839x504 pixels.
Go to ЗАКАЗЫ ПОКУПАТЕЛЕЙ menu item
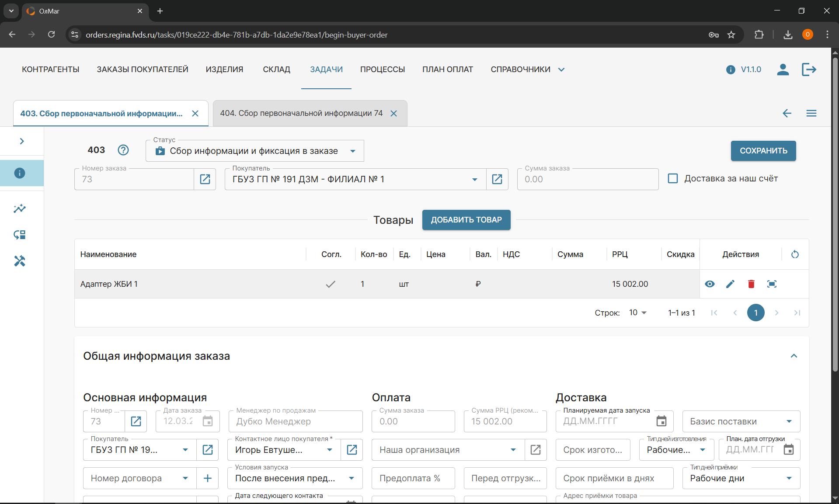tap(143, 70)
